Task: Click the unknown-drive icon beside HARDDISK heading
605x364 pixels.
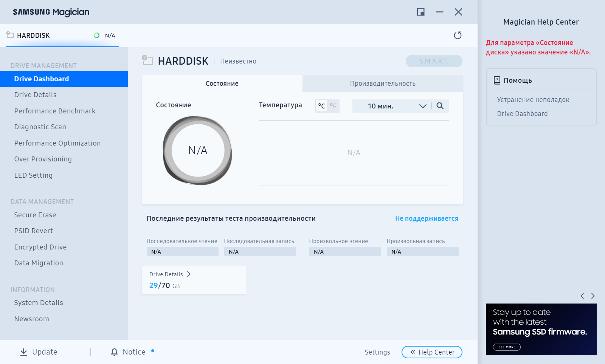Action: point(147,60)
